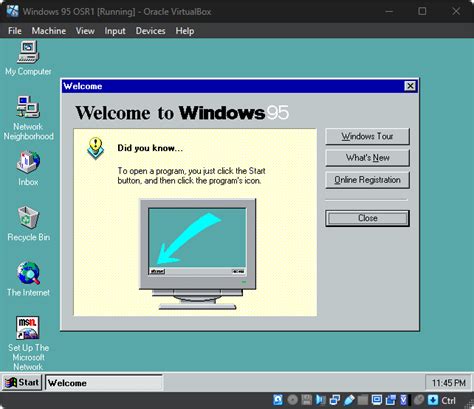Image resolution: width=474 pixels, height=409 pixels.
Task: Click the VirtualBox hard disk activity indicator
Action: click(278, 400)
